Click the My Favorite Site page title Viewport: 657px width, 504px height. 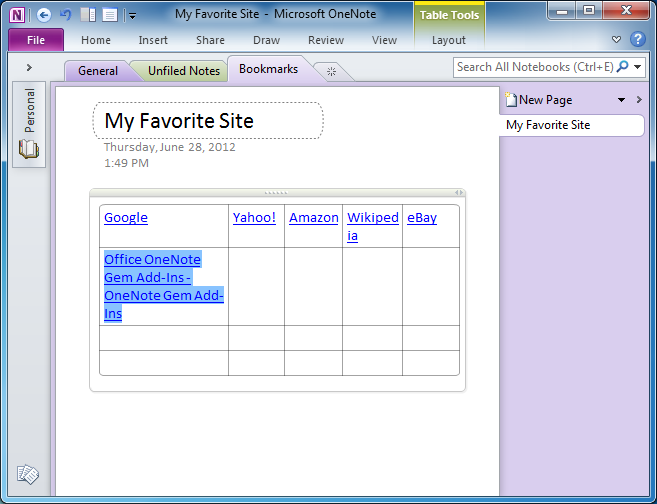click(179, 121)
